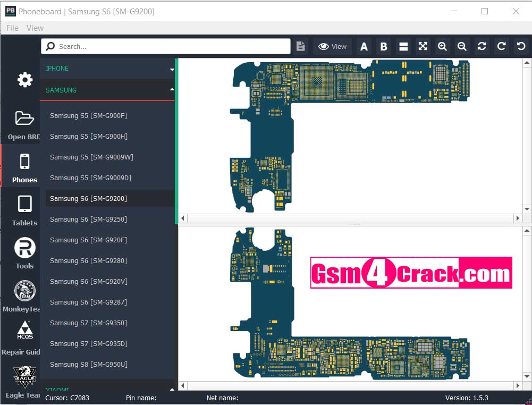The image size is (532, 405).
Task: Toggle the View eye visibility option
Action: 332,46
